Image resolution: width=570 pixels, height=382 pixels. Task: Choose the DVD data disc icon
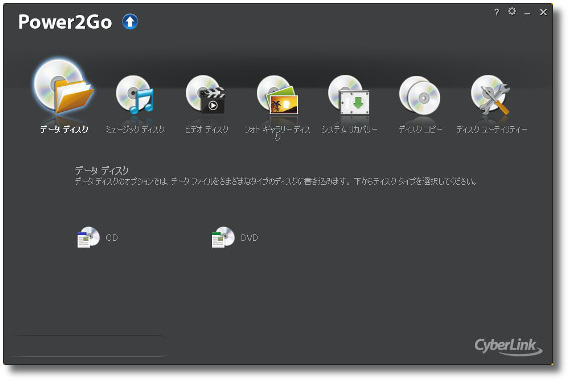coord(223,237)
